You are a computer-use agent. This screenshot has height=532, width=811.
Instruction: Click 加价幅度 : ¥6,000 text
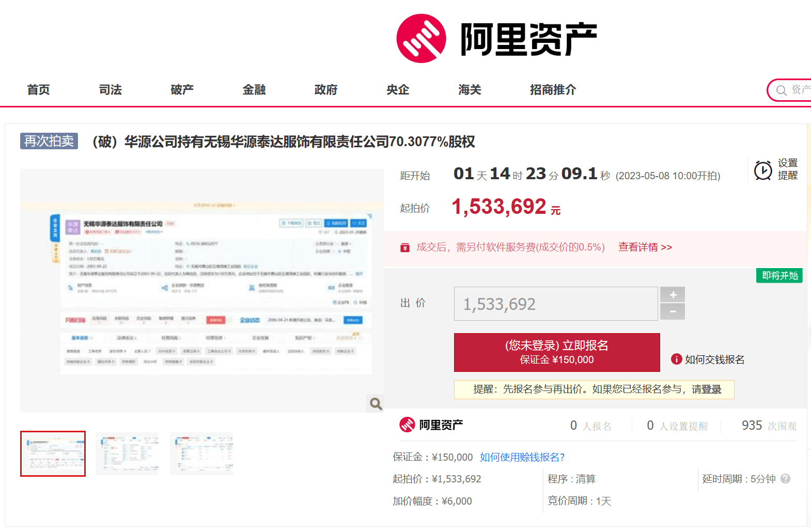[x=432, y=501]
